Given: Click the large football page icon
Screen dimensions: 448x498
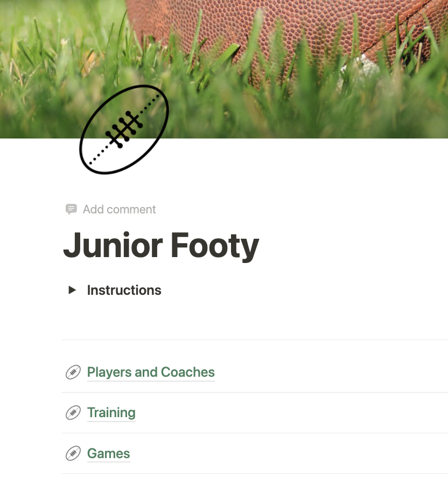Looking at the screenshot, I should point(124,129).
